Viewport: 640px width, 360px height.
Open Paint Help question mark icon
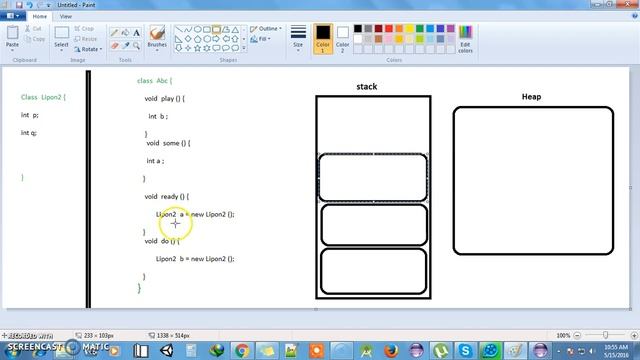pyautogui.click(x=635, y=16)
